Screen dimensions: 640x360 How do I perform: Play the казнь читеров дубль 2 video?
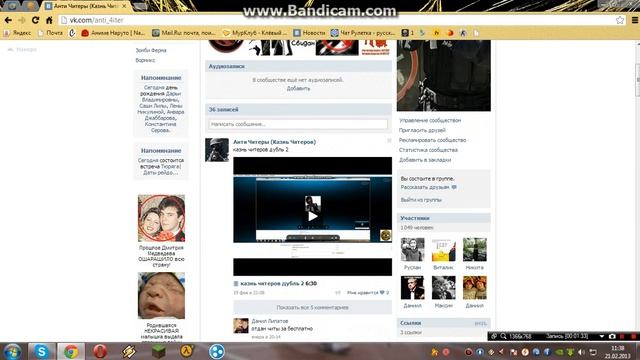tap(312, 216)
